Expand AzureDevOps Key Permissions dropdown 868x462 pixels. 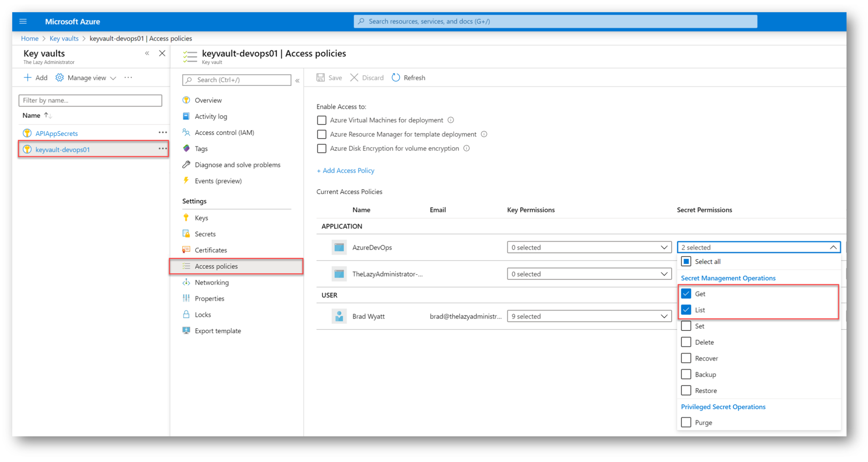tap(589, 247)
